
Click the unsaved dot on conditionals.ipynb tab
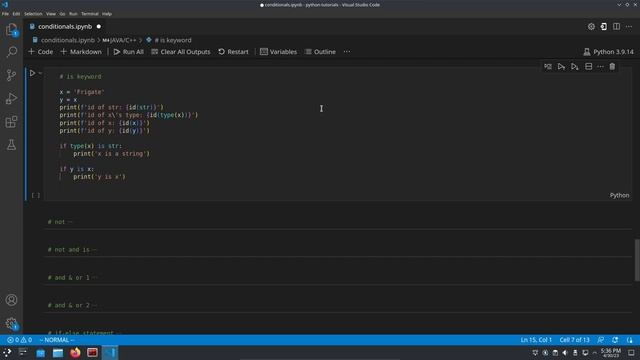(98, 27)
